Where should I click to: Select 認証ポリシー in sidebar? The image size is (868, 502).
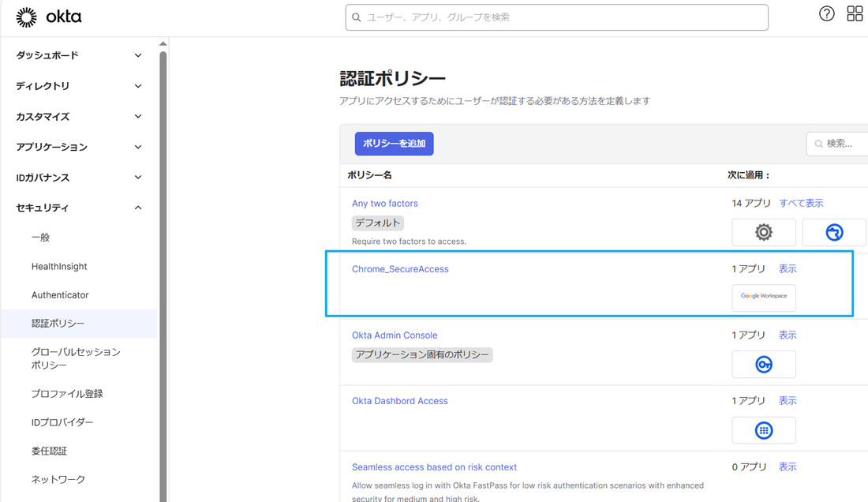click(x=58, y=324)
